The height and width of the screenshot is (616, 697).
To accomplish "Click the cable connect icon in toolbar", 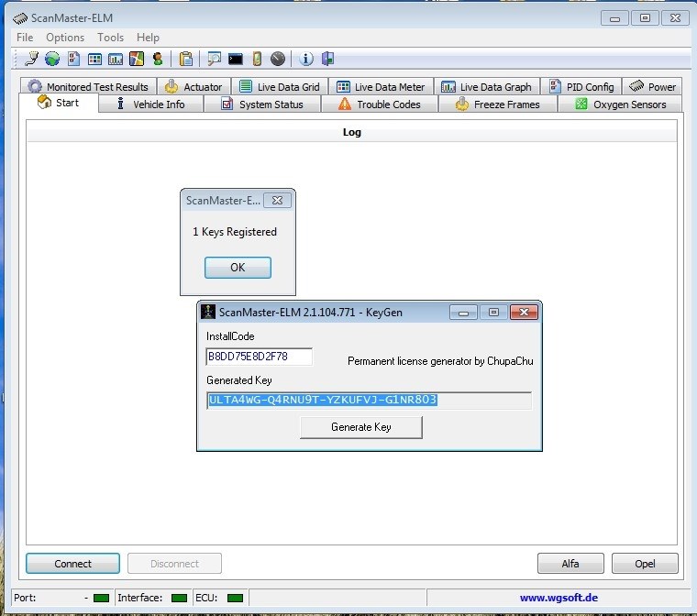I will coord(32,59).
